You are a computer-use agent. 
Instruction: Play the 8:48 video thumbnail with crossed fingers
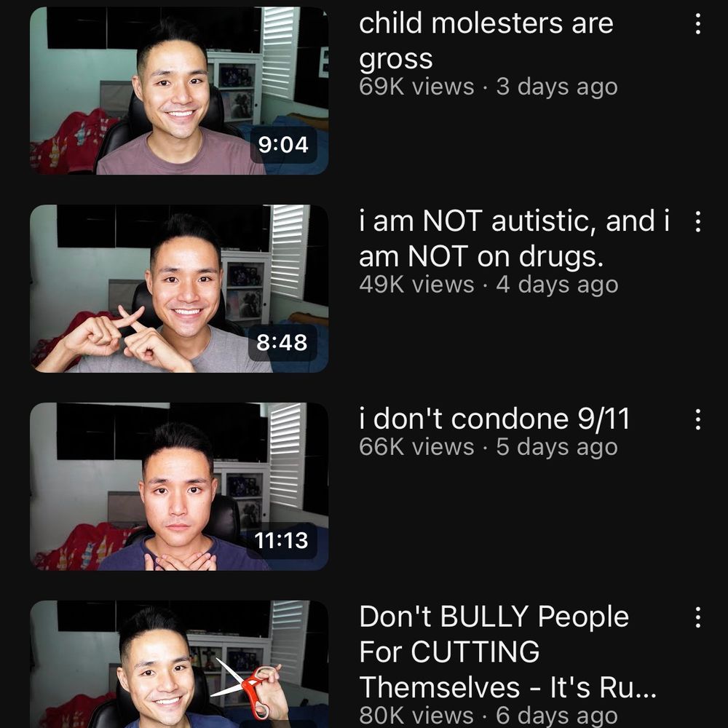[x=179, y=288]
